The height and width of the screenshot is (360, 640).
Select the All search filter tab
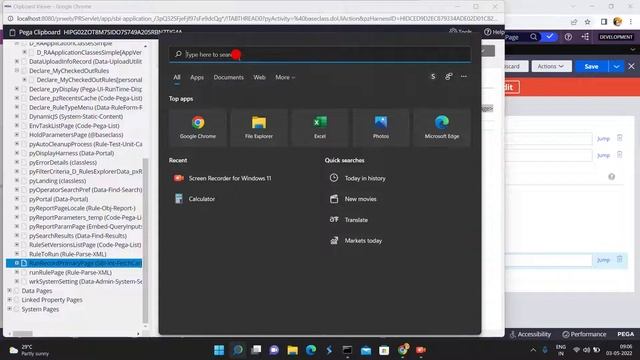click(x=177, y=77)
